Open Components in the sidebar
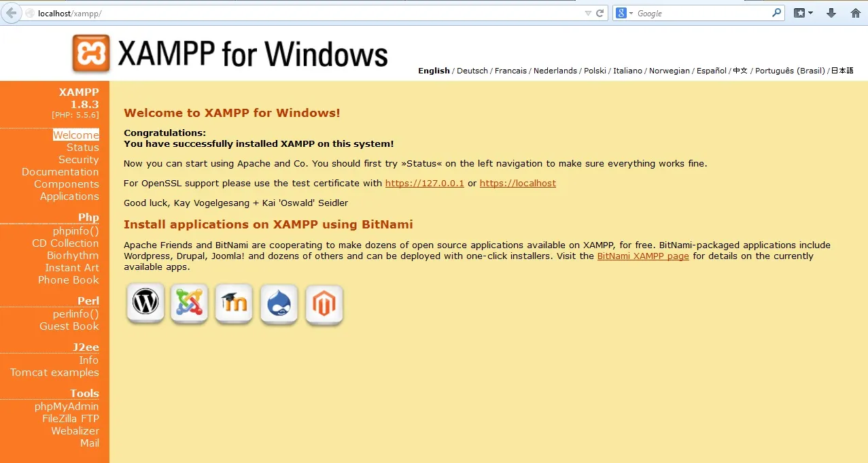Screen dimensions: 868x463 tap(67, 184)
